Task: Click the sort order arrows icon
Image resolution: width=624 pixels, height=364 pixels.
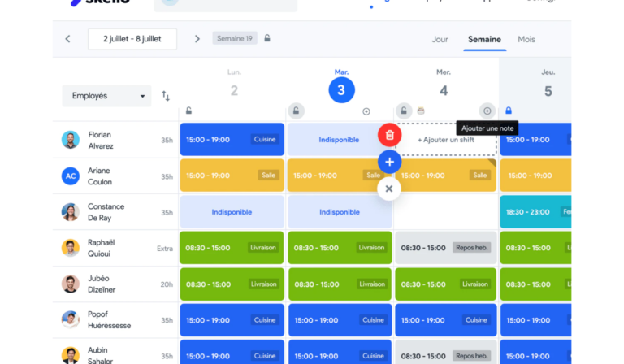Action: (166, 96)
